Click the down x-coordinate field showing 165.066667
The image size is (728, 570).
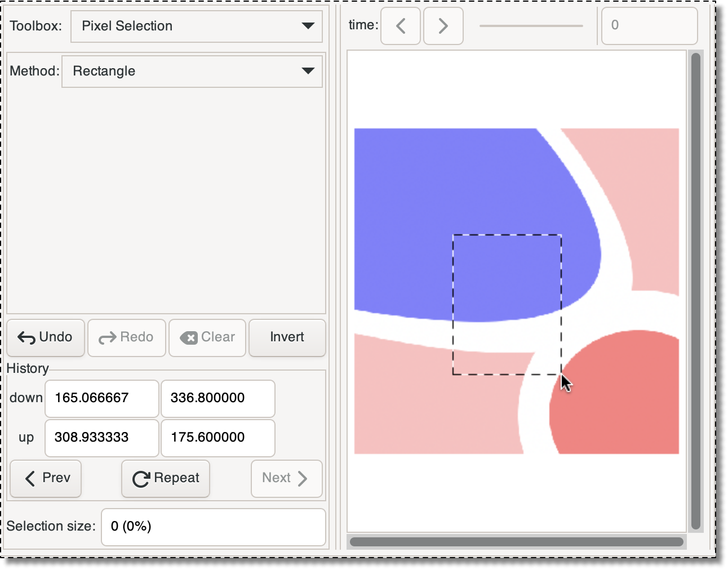click(101, 398)
